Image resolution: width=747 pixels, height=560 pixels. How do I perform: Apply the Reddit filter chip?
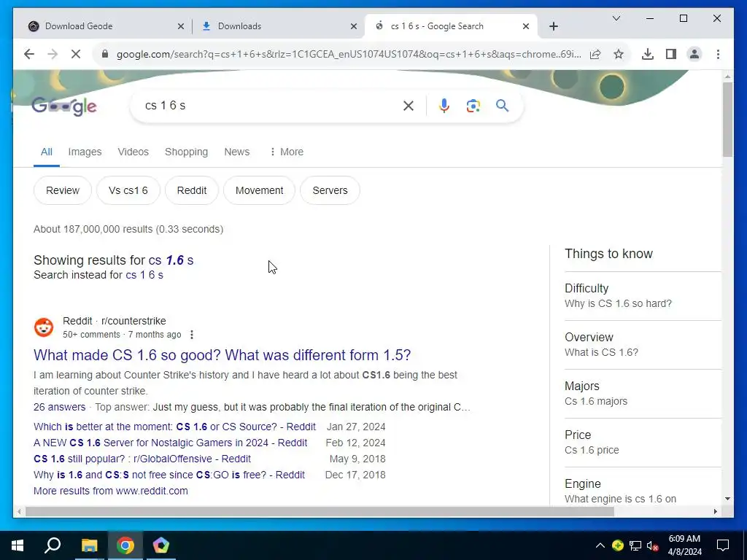coord(192,190)
